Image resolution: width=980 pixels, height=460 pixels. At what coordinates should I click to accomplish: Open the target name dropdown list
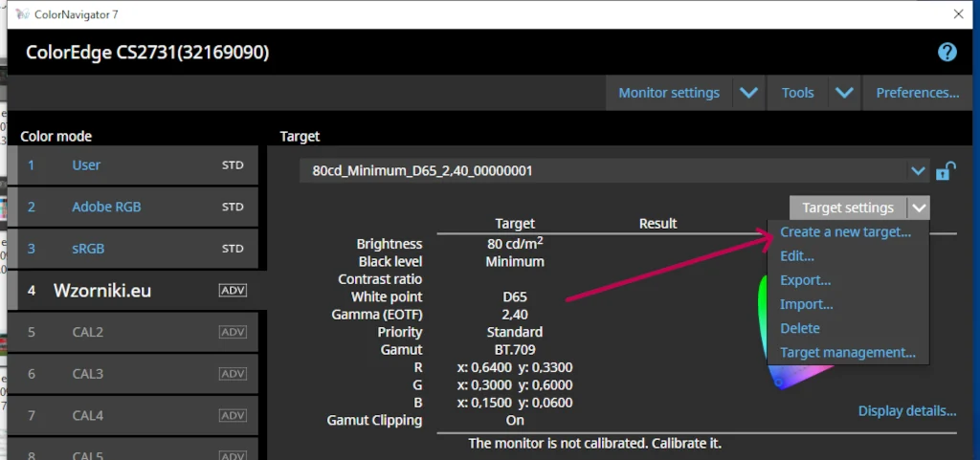(918, 171)
